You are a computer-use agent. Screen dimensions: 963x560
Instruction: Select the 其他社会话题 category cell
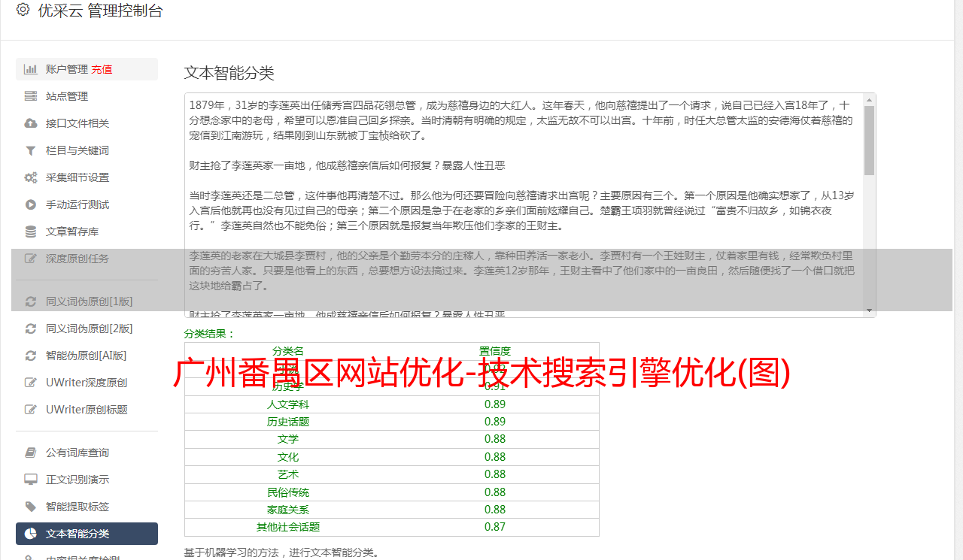click(288, 527)
